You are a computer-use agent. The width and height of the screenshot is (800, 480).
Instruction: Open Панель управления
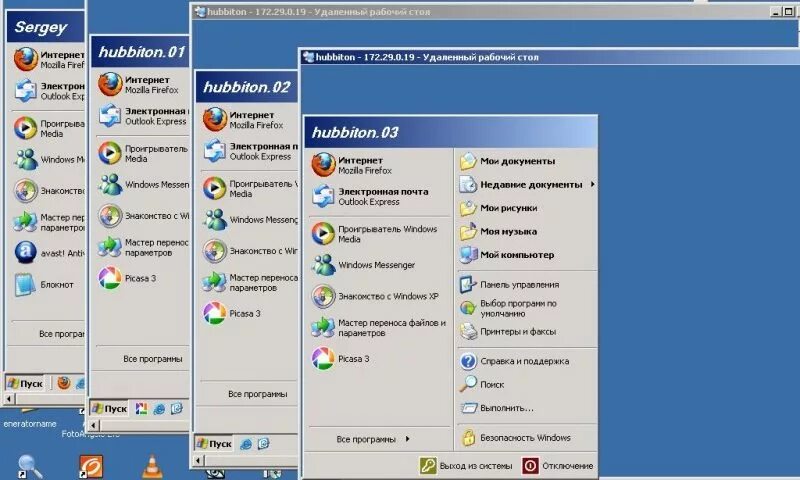[526, 285]
